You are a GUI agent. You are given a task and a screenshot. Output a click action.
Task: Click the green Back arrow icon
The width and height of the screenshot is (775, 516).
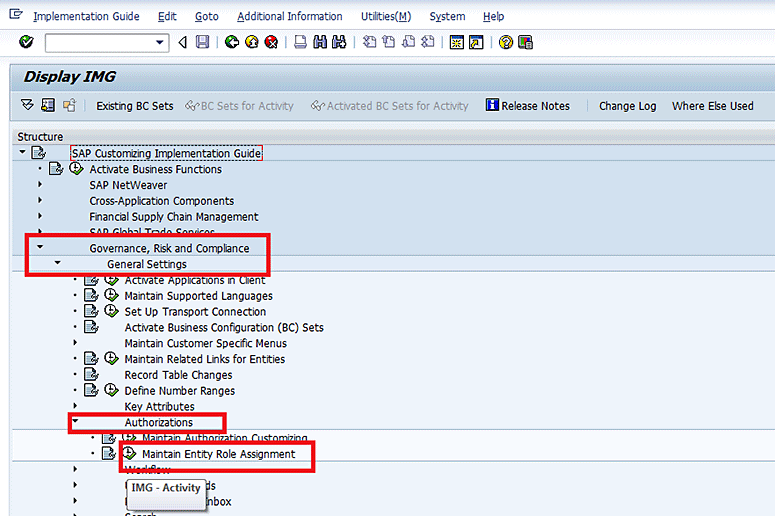tap(232, 42)
